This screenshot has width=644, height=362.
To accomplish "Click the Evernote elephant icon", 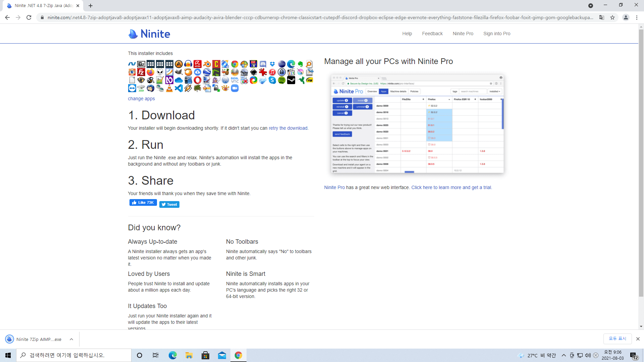I will tap(301, 64).
